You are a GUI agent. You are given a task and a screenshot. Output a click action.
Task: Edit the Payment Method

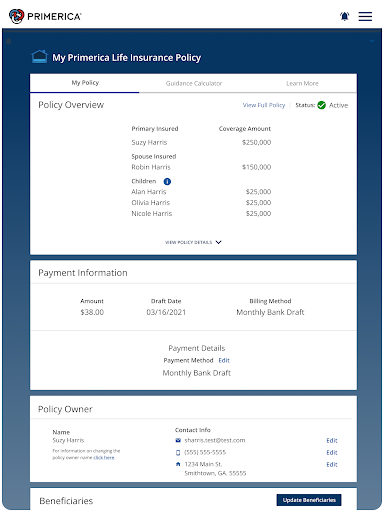coord(224,360)
